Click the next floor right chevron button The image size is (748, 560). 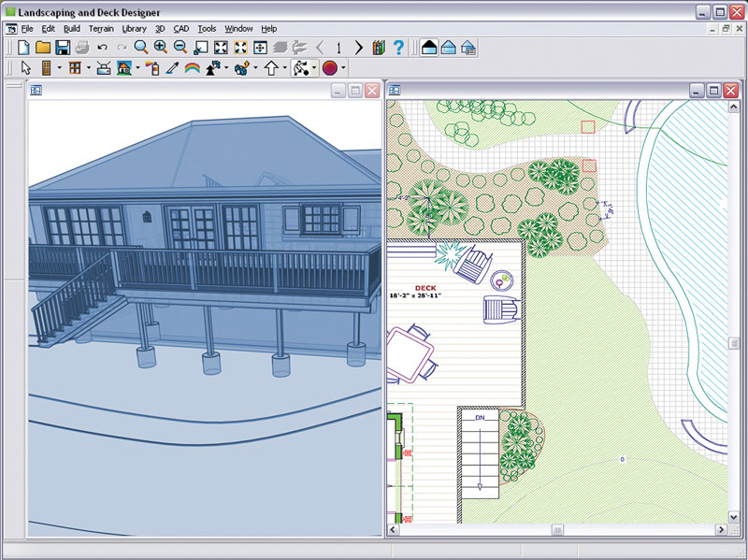[358, 48]
